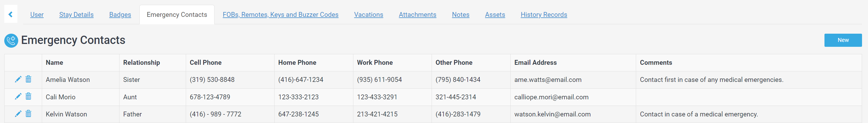Switch to the Vacations tab
Image resolution: width=868 pixels, height=123 pixels.
[x=368, y=15]
